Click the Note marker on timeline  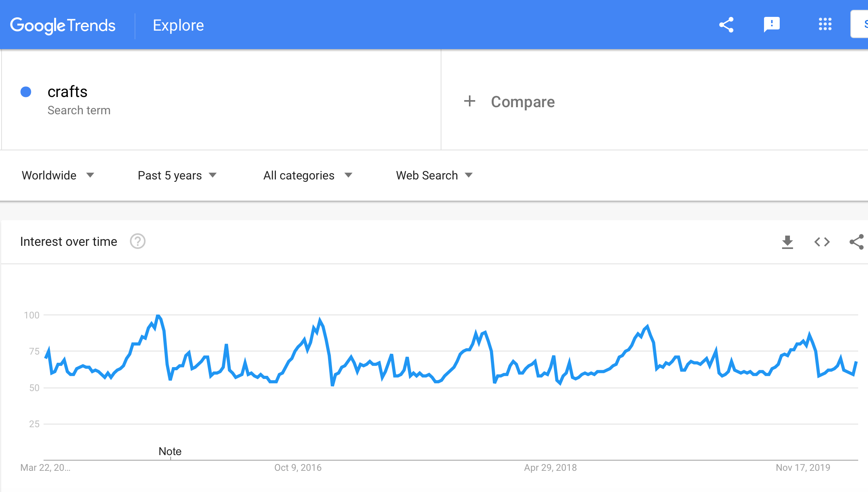(x=170, y=452)
